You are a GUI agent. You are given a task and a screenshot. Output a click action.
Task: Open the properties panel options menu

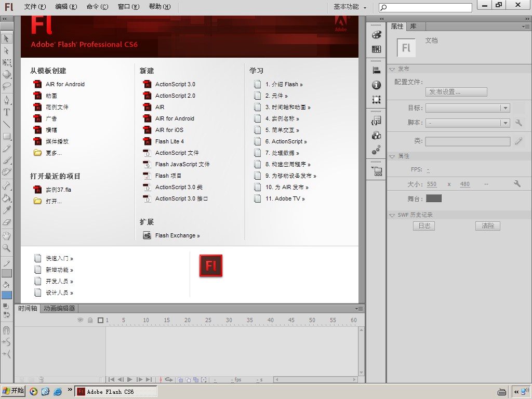click(526, 26)
